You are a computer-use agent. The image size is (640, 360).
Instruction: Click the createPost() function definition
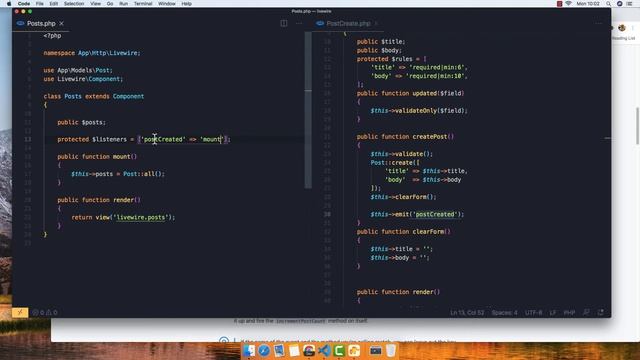[x=405, y=137]
